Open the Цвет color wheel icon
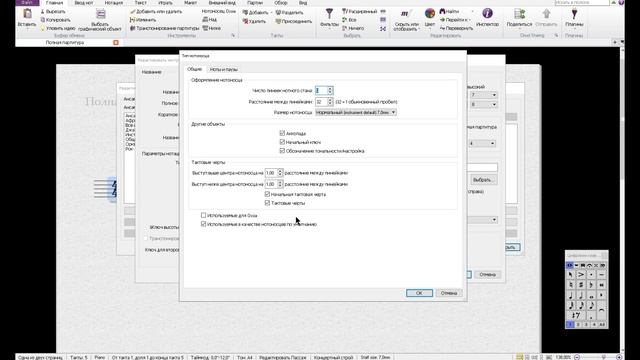640x360 pixels. (429, 14)
